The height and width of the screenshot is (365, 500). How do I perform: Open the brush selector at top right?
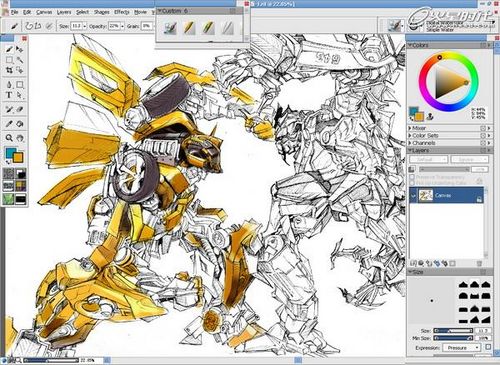click(x=395, y=26)
